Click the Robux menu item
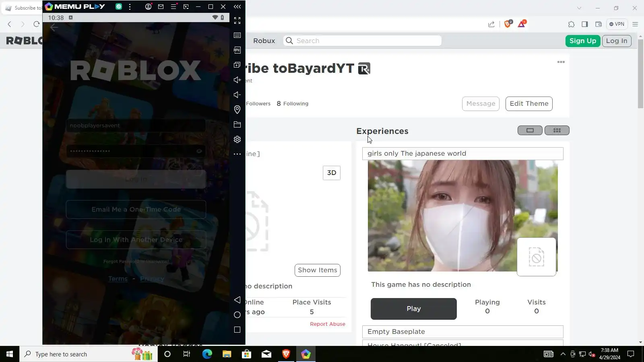 [264, 41]
